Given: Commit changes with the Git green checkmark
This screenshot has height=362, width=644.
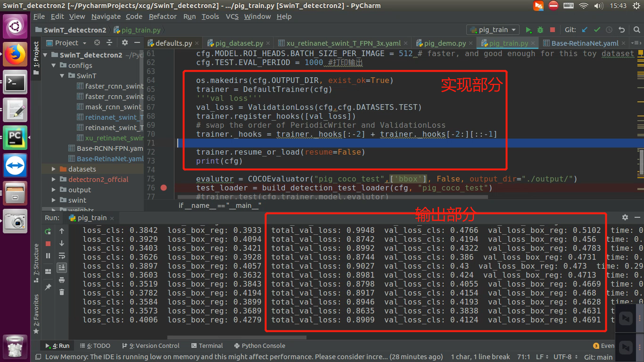Looking at the screenshot, I should pos(597,30).
